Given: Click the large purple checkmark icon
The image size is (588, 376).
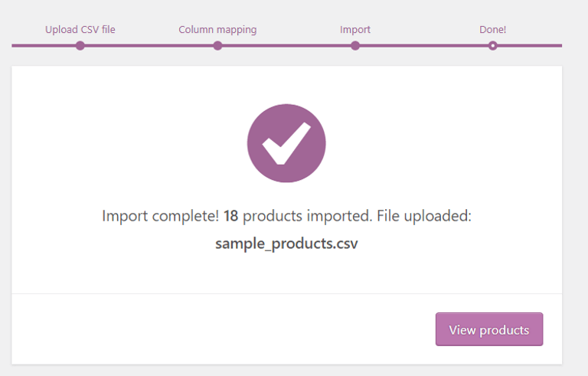Looking at the screenshot, I should (x=286, y=143).
